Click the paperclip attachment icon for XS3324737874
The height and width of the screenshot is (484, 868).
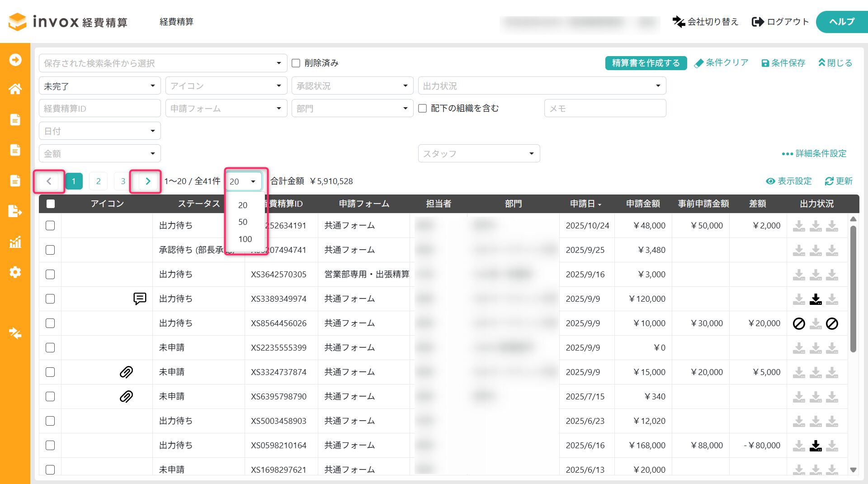coord(126,372)
